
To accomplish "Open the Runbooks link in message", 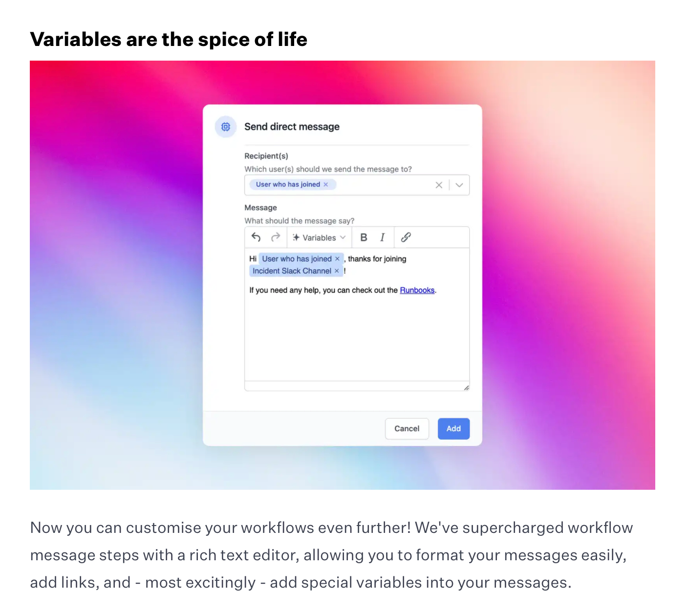I will (417, 290).
